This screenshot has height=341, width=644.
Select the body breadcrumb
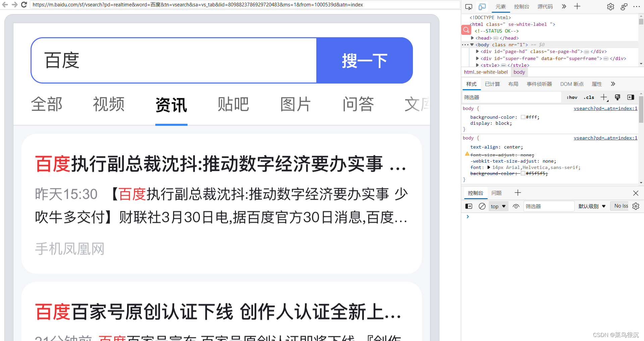[x=519, y=72]
